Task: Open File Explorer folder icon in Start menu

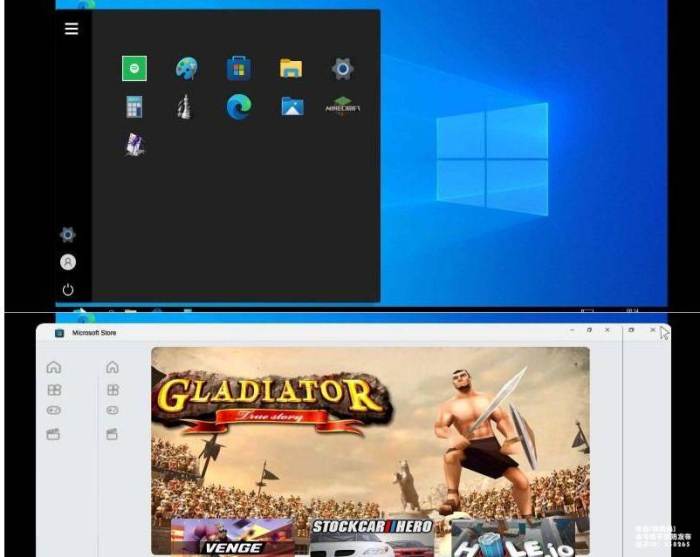Action: pyautogui.click(x=291, y=68)
